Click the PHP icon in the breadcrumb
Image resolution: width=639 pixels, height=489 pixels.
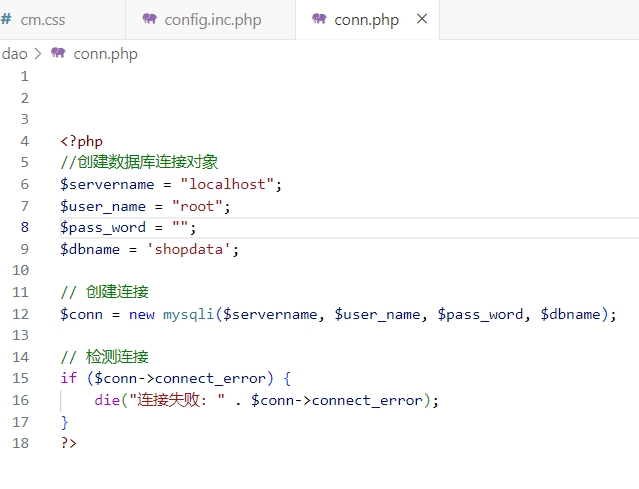point(58,53)
